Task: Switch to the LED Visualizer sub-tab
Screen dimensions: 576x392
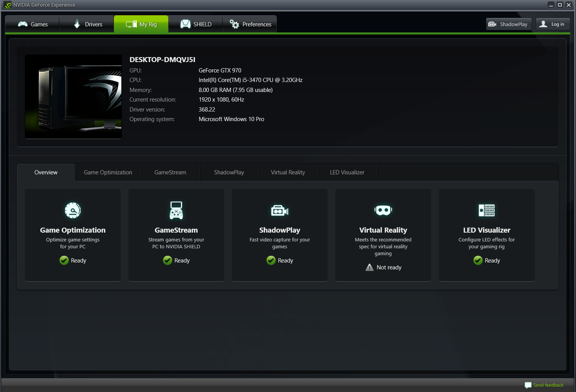Action: pos(347,172)
